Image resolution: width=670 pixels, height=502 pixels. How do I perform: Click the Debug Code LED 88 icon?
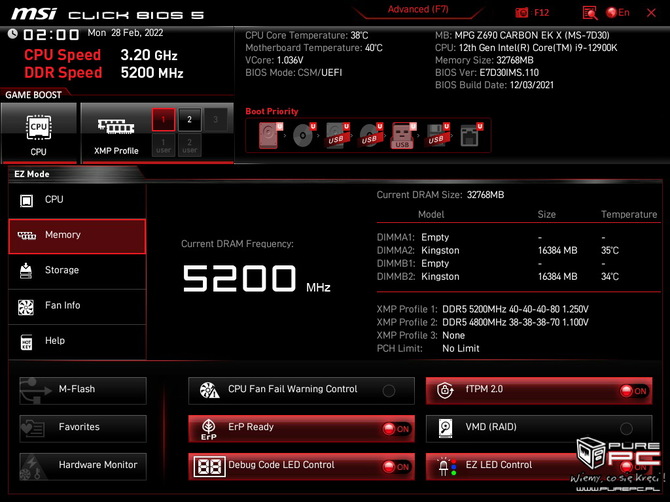pos(209,466)
